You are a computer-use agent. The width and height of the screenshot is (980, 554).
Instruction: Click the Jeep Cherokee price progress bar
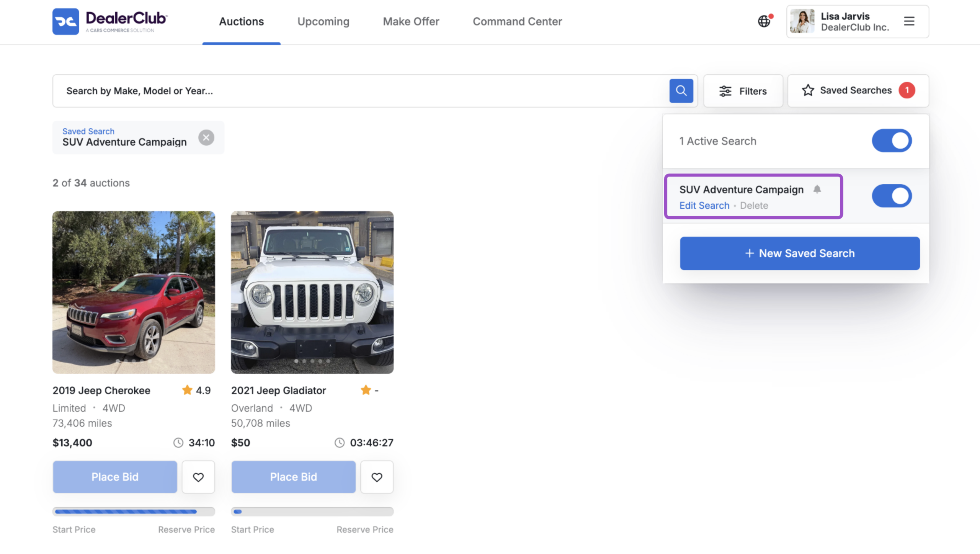[x=134, y=512]
